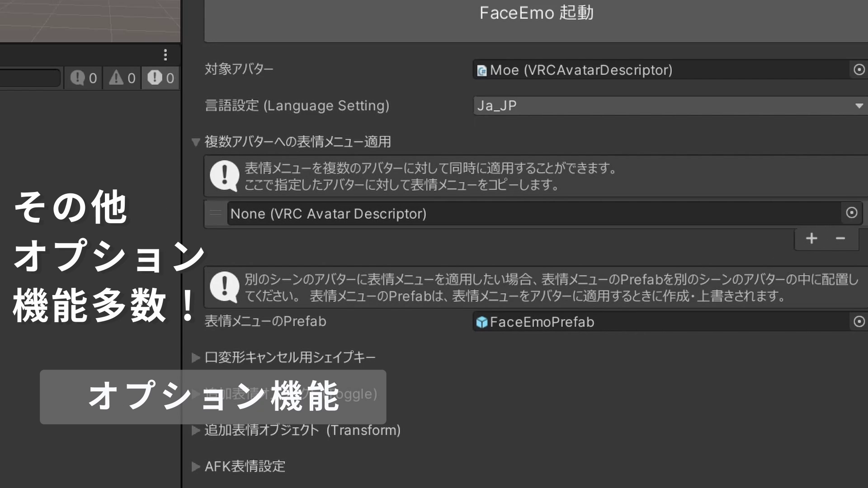Toggle the console warning message filter
Viewport: 868px width, 488px height.
[x=121, y=78]
